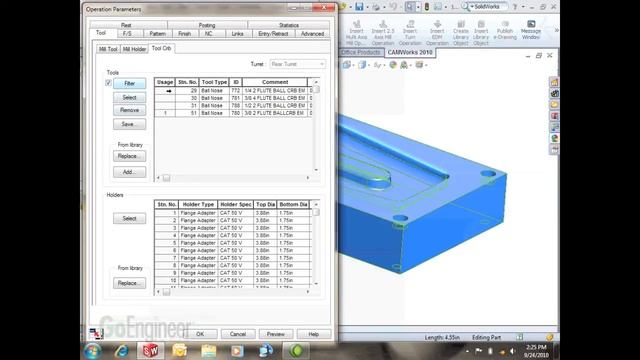This screenshot has width=640, height=360.
Task: Switch to the Links tab
Action: pos(238,34)
